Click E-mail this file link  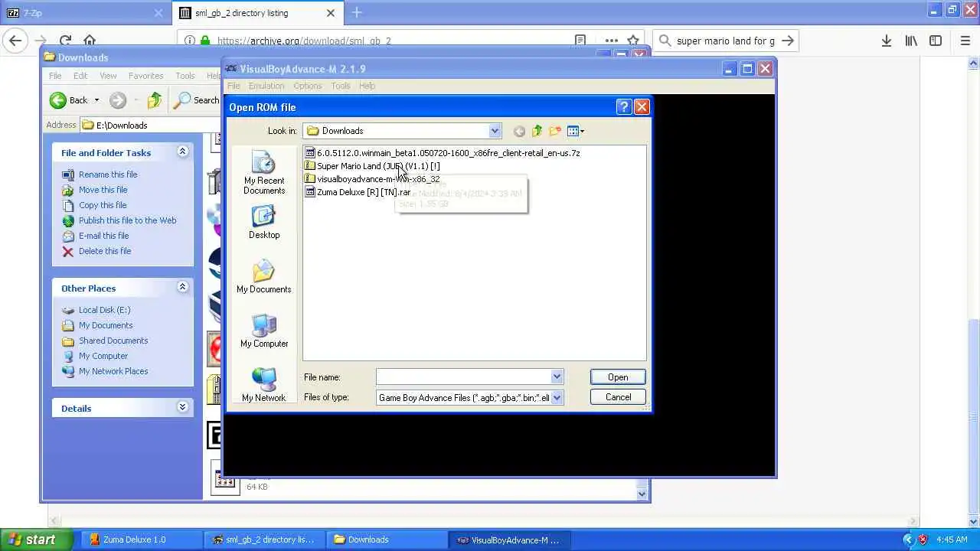(x=103, y=236)
